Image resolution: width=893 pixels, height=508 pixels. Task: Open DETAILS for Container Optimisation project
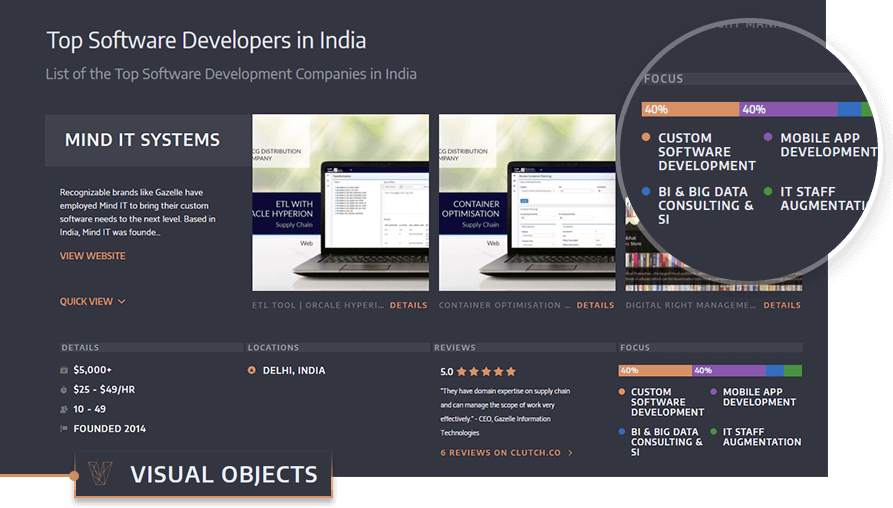(595, 305)
